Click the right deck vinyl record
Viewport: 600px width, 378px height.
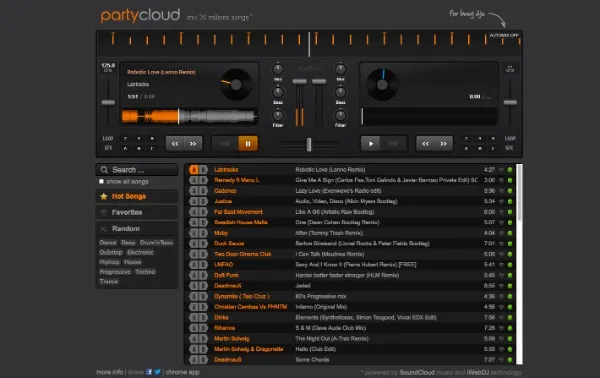click(x=382, y=85)
